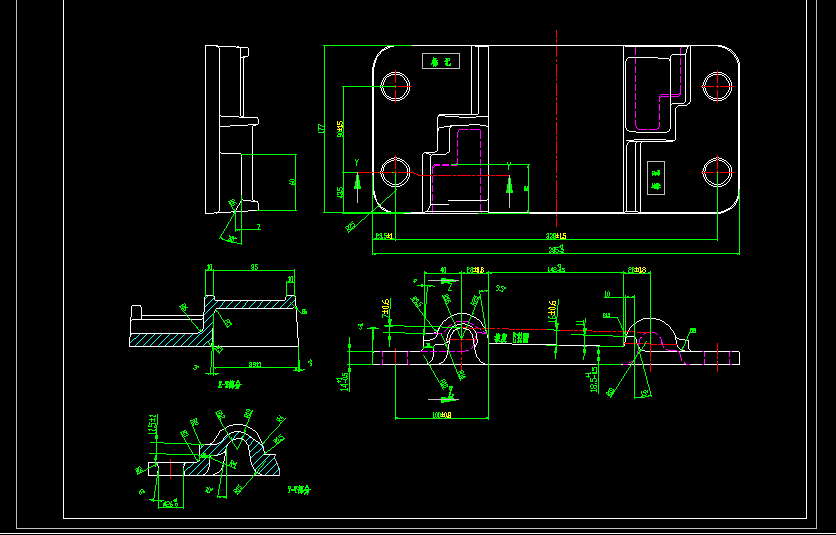Select the 177 vertical dimension text
This screenshot has width=836, height=535.
click(x=321, y=129)
